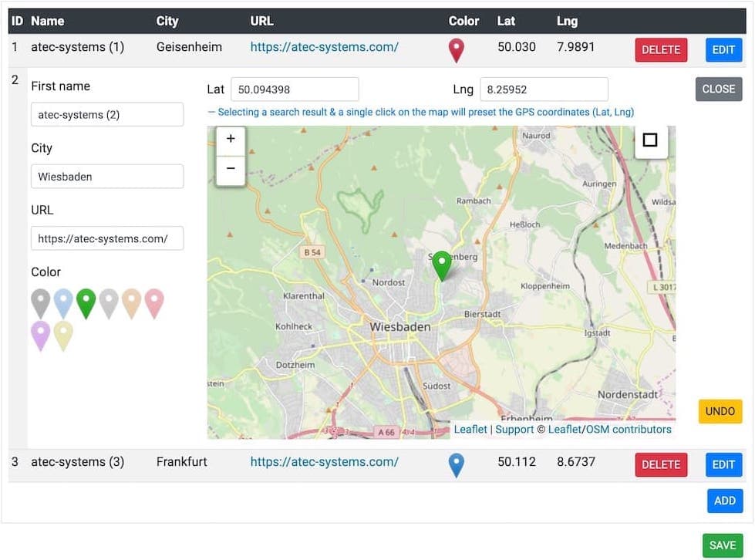The width and height of the screenshot is (755, 560).
Task: Select the yellow color pin
Action: pos(63,336)
